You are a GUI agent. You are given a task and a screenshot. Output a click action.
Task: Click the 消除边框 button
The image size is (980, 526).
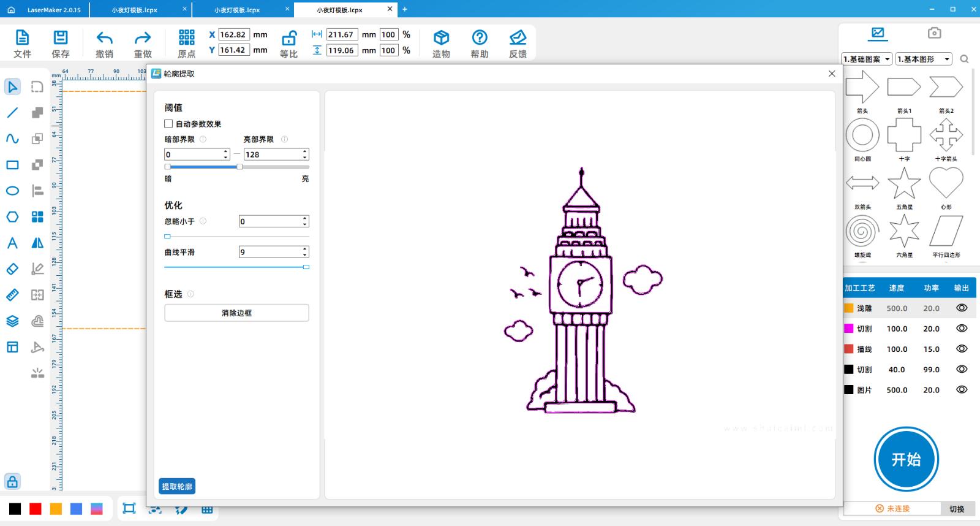point(236,313)
